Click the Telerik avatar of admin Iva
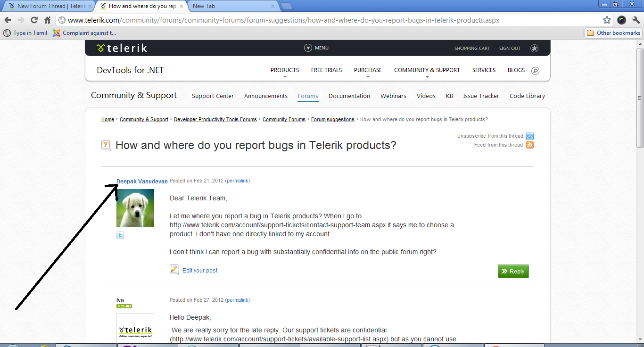 (135, 329)
